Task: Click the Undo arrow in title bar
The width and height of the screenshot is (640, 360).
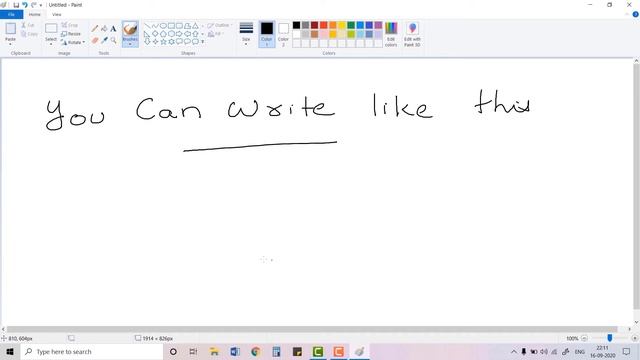Action: pyautogui.click(x=24, y=5)
